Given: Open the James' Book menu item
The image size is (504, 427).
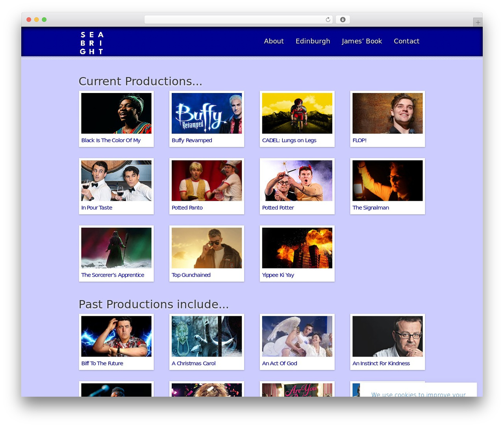Looking at the screenshot, I should click(x=361, y=41).
